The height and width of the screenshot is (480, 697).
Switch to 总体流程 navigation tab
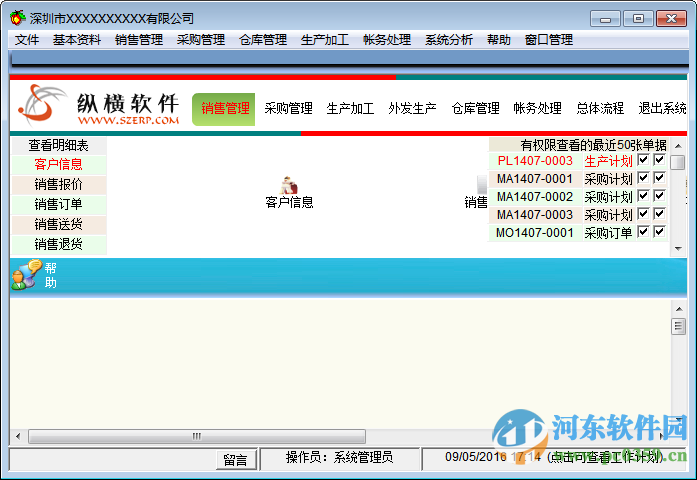pyautogui.click(x=600, y=108)
